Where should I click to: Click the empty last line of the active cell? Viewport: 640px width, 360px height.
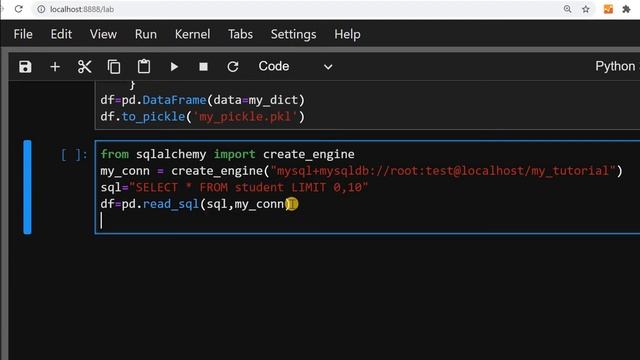[x=367, y=221]
